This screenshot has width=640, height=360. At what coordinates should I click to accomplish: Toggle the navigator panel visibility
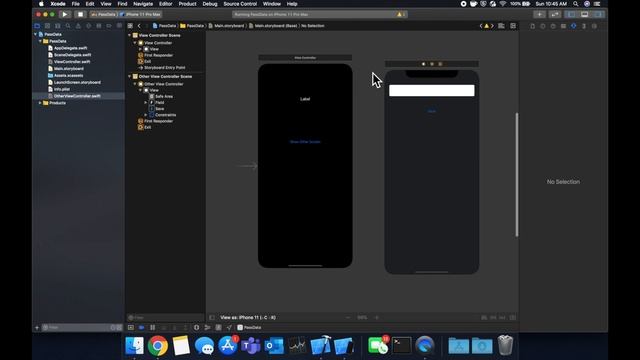pos(571,14)
